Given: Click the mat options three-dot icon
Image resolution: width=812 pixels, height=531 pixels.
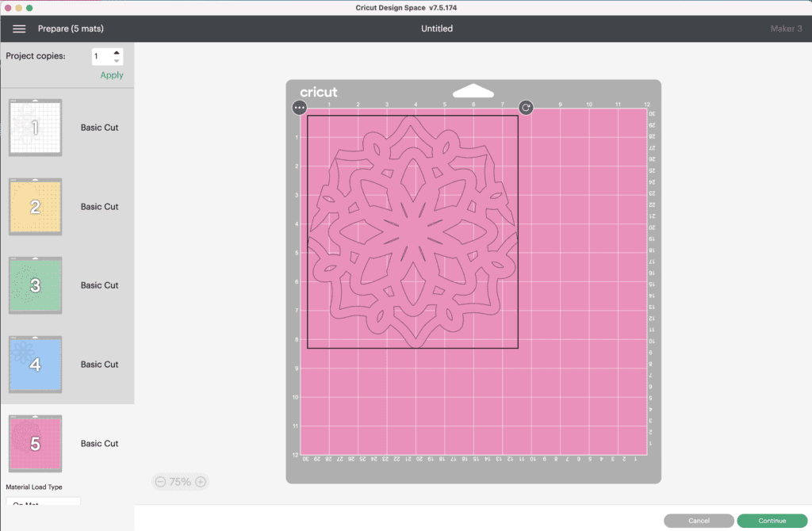Looking at the screenshot, I should [299, 108].
